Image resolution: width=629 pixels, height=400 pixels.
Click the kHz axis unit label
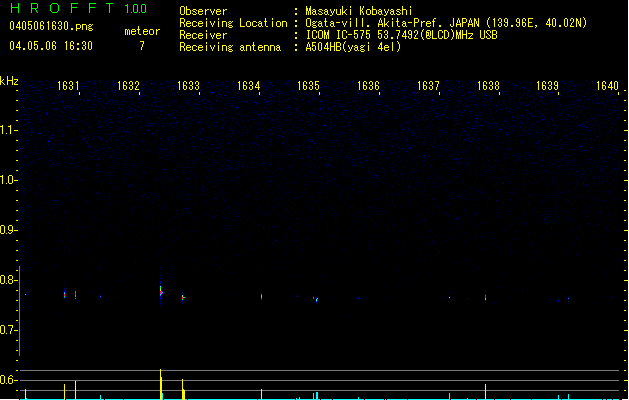(x=9, y=81)
